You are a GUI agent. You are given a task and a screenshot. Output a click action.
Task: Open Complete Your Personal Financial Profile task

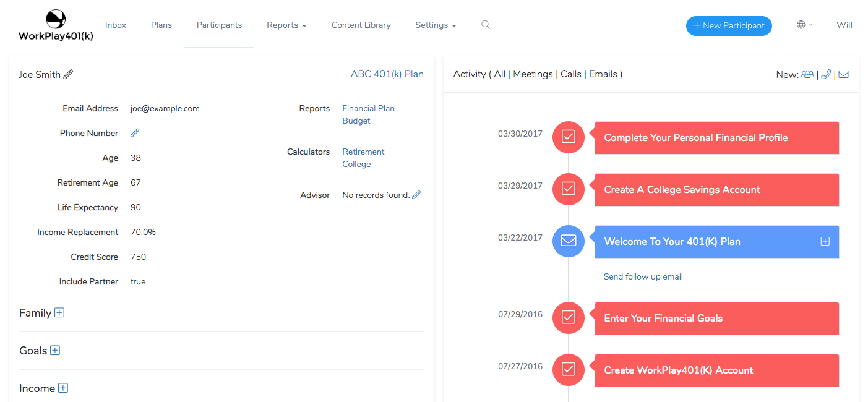pos(716,138)
